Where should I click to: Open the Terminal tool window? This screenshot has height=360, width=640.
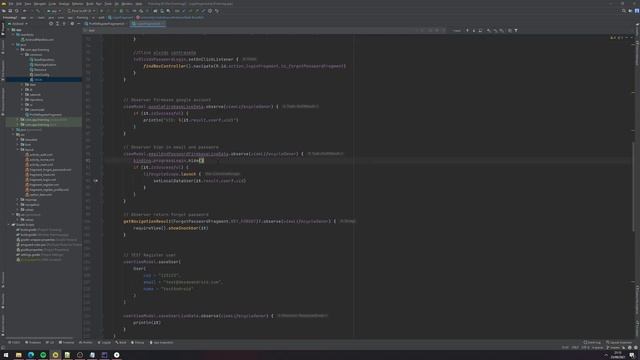point(67,342)
